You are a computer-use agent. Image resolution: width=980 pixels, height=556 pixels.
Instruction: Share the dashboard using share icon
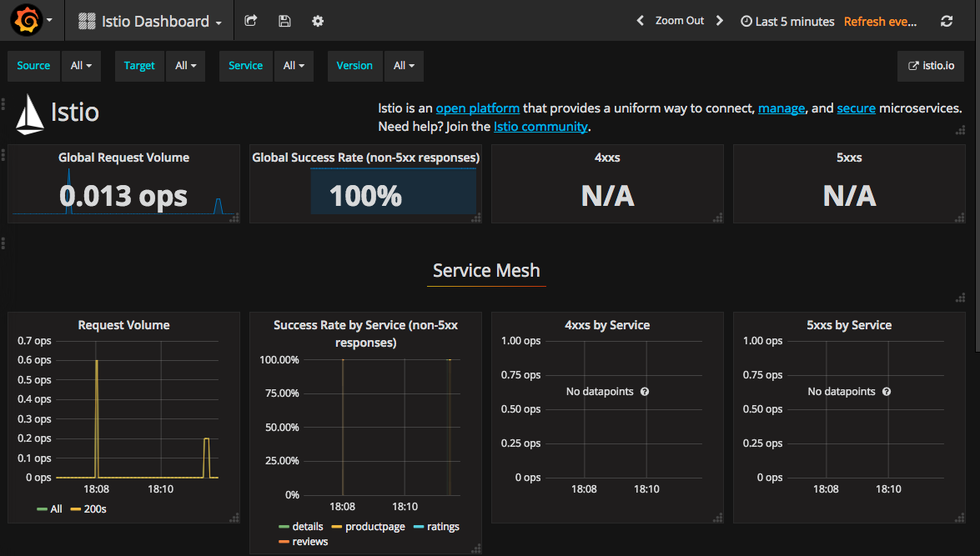(251, 21)
